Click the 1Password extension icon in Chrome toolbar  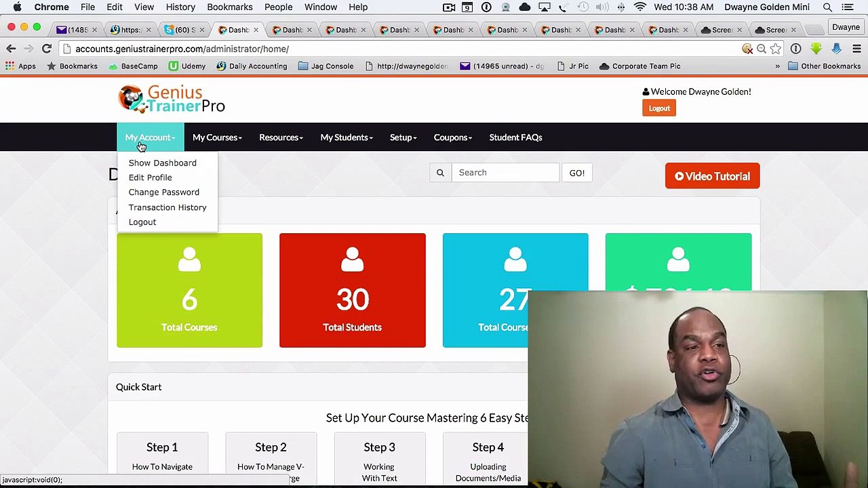[796, 49]
